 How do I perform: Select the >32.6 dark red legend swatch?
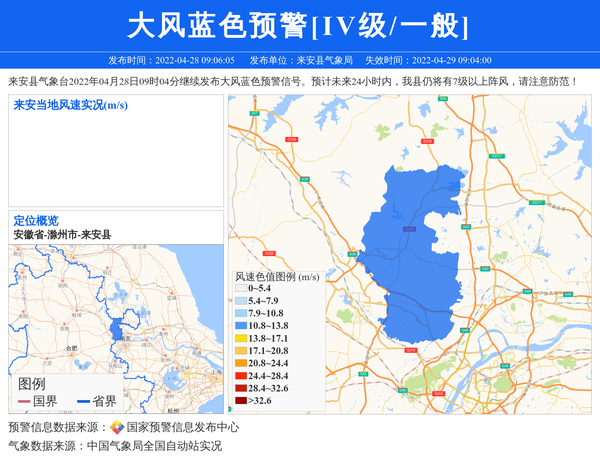coord(241,401)
